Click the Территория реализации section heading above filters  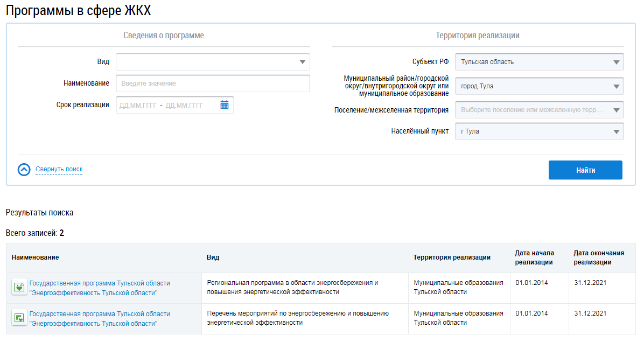[477, 36]
